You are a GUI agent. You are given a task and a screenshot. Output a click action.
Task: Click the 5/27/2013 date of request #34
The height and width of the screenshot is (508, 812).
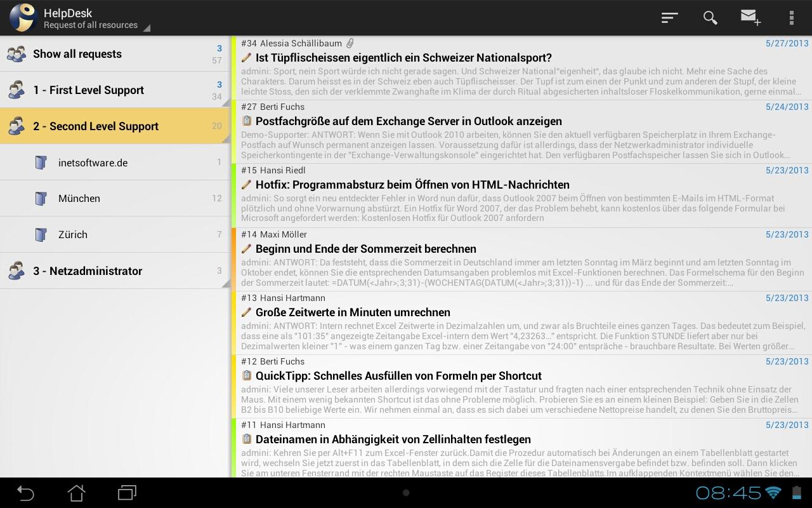pyautogui.click(x=787, y=43)
